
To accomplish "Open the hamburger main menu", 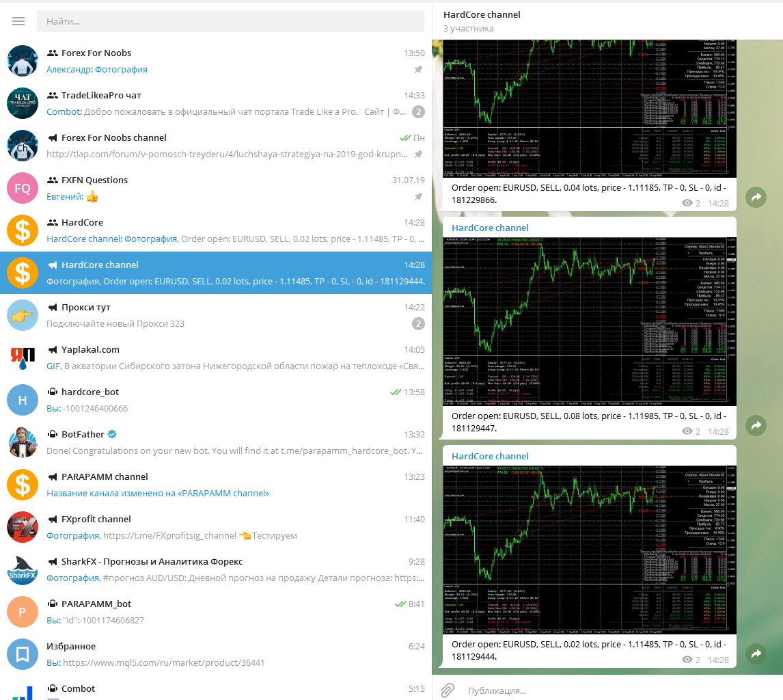I will click(18, 21).
